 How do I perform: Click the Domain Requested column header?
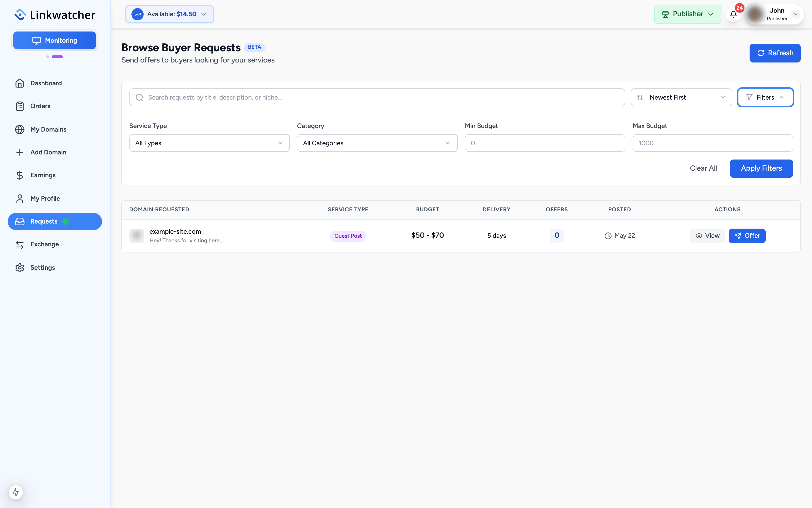point(159,209)
